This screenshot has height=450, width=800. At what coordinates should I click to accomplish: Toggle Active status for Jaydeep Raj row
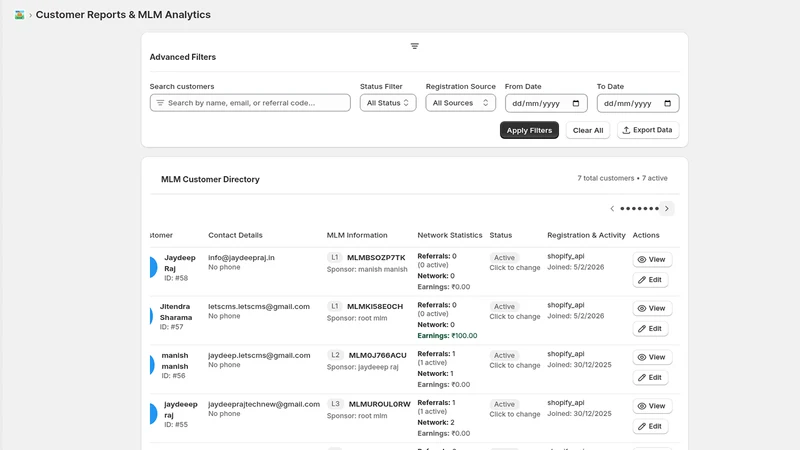(504, 258)
